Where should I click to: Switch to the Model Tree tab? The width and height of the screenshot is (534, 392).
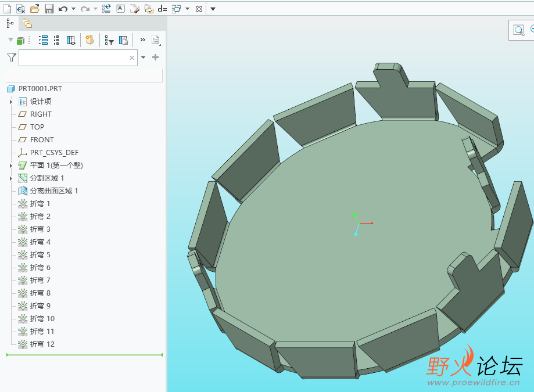[9, 23]
